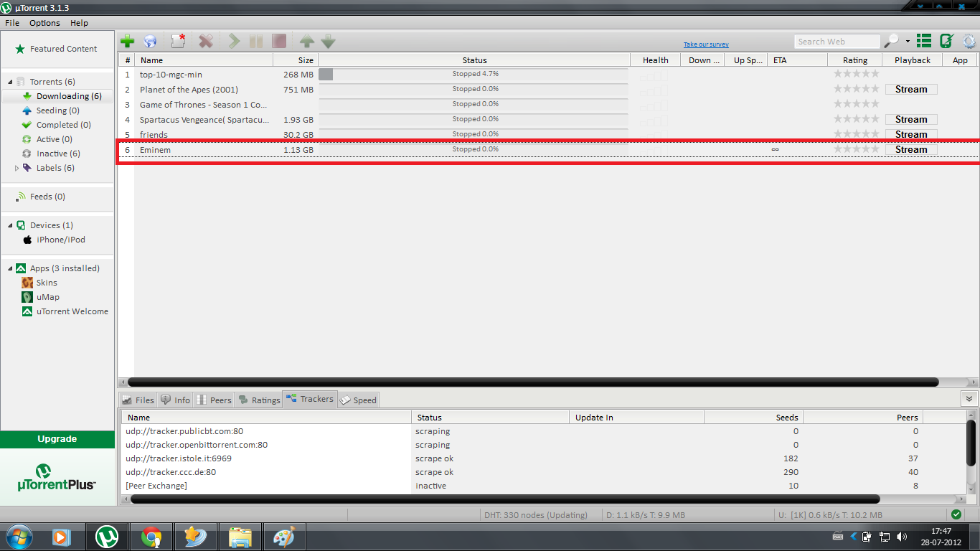
Task: Open the Options menu
Action: pos(44,23)
